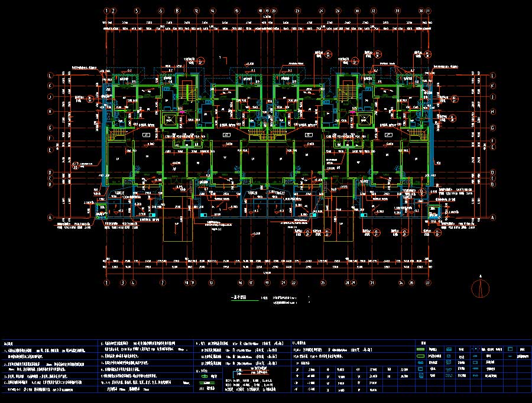The width and height of the screenshot is (532, 403).
Task: Pick axis bubble G on the left side
Action: (51, 128)
